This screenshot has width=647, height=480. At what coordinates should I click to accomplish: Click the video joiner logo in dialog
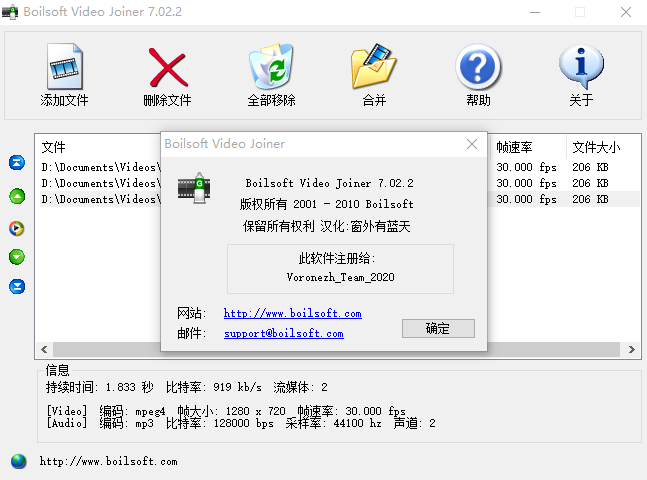(x=194, y=188)
